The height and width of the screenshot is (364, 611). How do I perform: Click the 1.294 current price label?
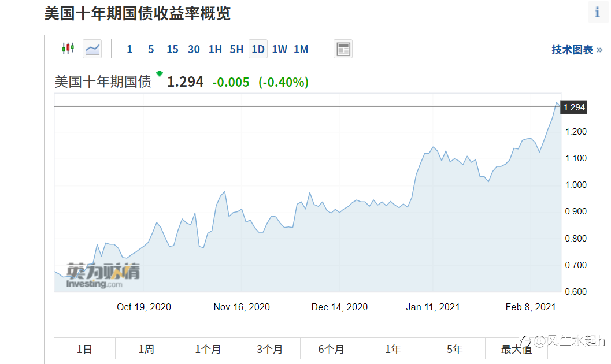point(573,107)
